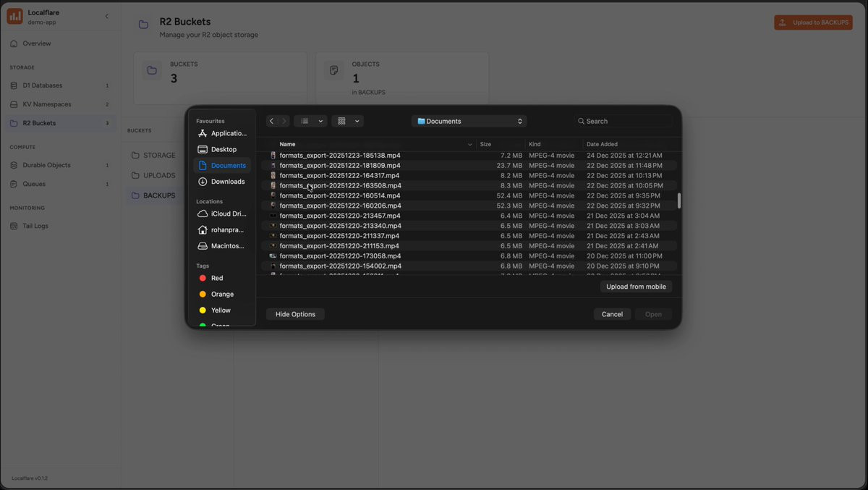Click thumbnail icon of formats_export-20251220-173058.mp4

click(273, 256)
